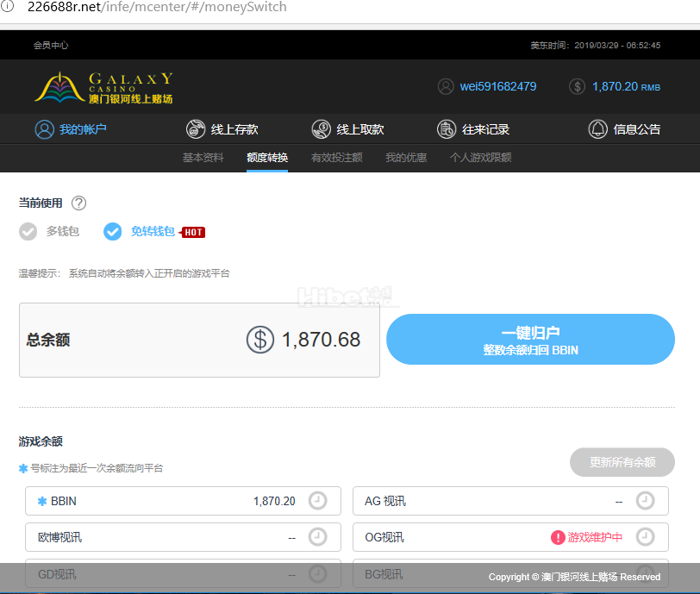Click the 更新所有余额 button

[622, 462]
